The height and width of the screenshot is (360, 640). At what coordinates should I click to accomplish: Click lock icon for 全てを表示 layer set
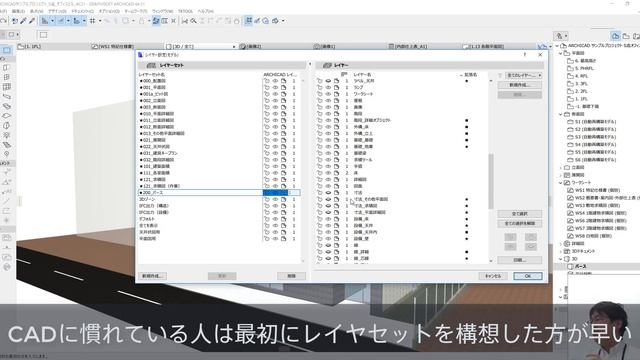point(267,225)
